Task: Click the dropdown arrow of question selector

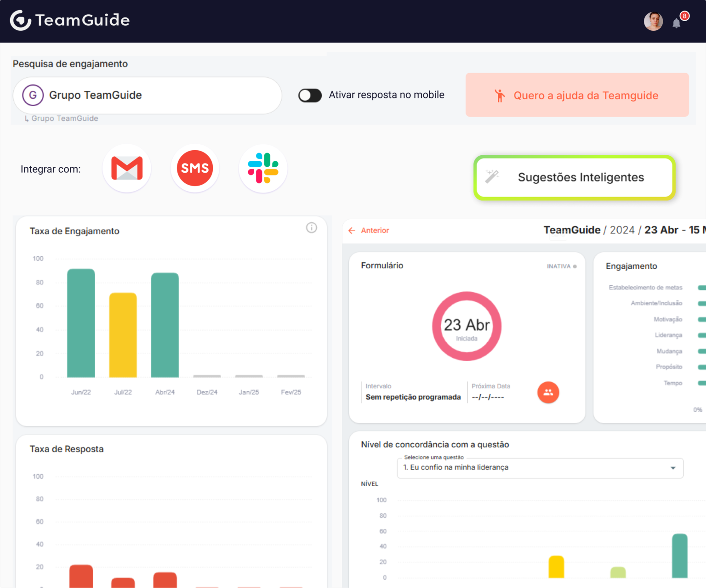Action: (673, 468)
